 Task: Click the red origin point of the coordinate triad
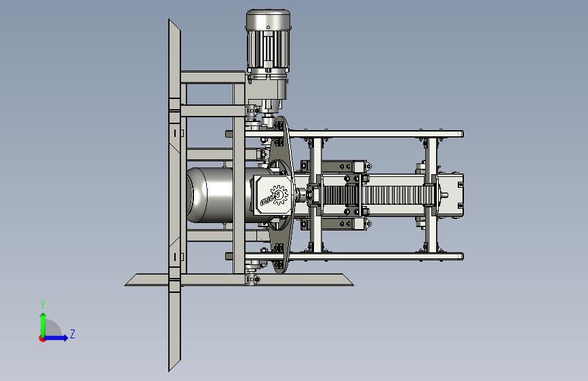pos(42,338)
